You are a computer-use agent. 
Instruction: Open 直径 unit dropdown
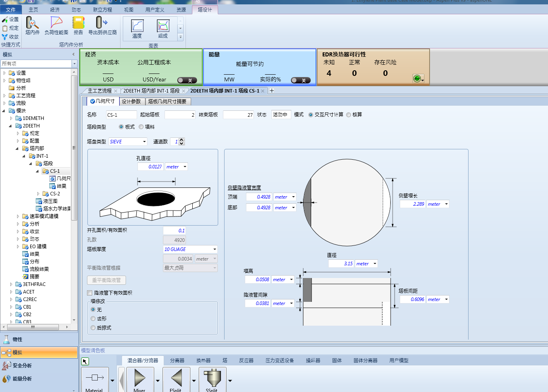click(375, 264)
